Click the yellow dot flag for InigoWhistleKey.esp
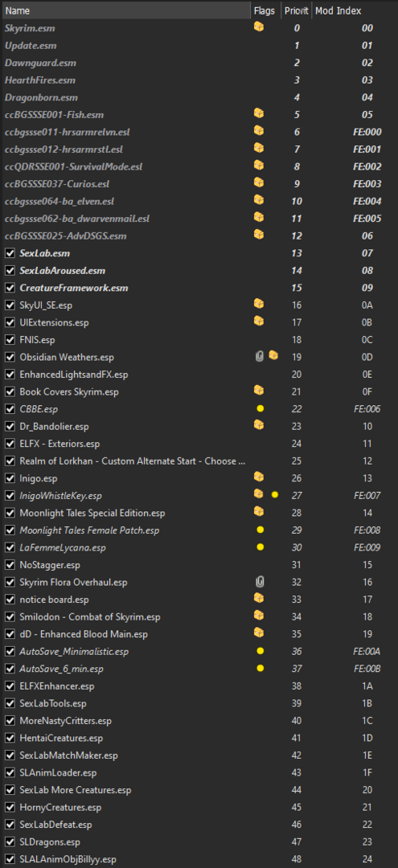Viewport: 398px width, 868px height. pos(274,495)
